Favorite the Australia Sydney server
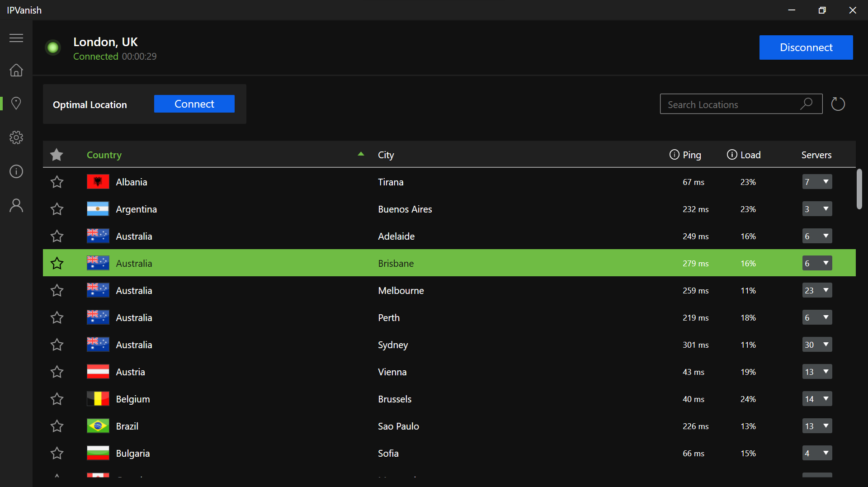Screen dimensions: 868x487 [x=57, y=345]
